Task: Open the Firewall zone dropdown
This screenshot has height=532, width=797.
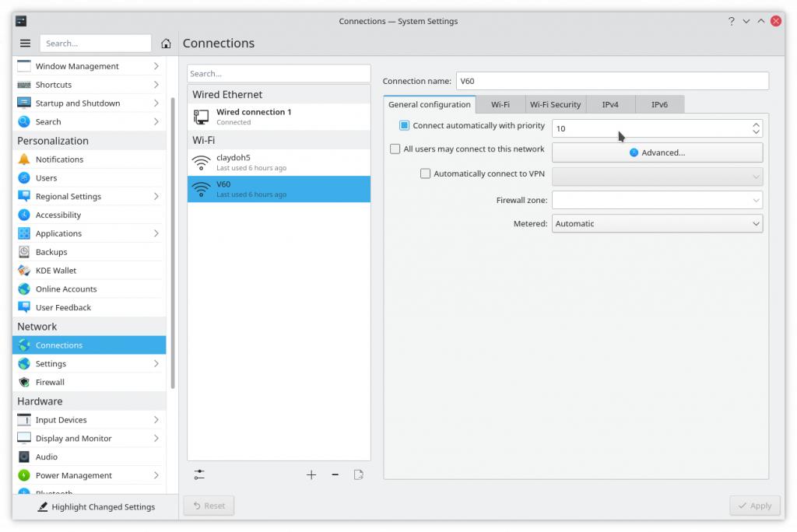Action: [x=657, y=201]
